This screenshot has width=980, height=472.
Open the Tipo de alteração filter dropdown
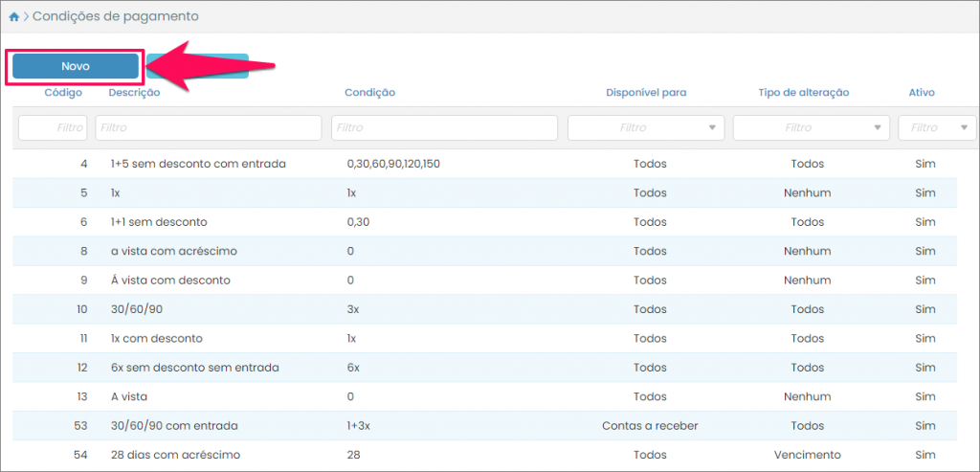811,127
